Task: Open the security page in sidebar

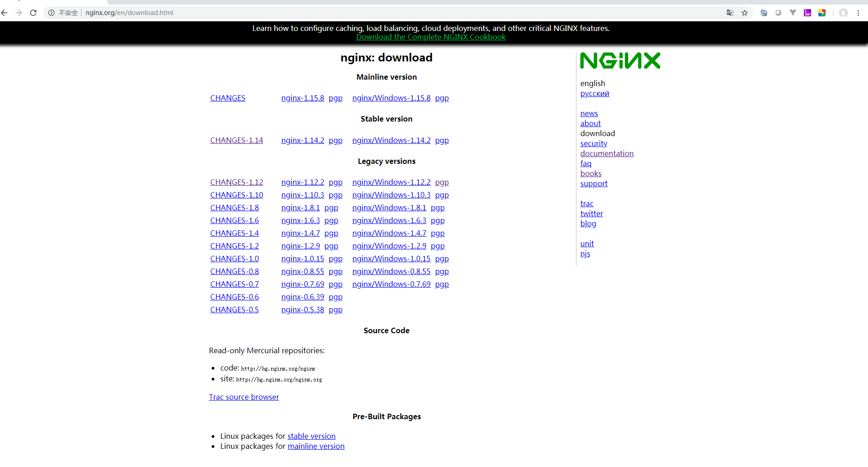Action: [x=594, y=143]
